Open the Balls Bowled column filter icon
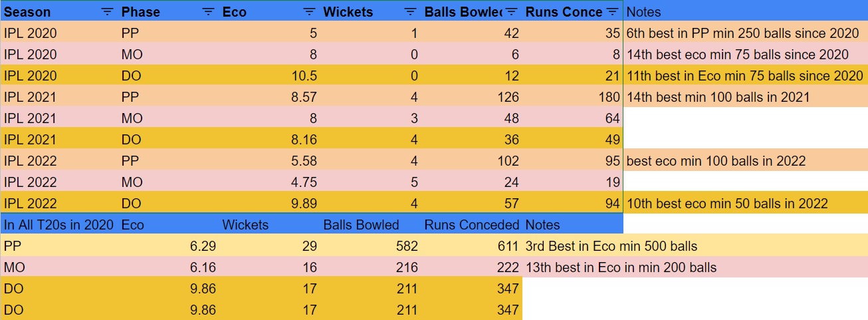 click(x=512, y=12)
